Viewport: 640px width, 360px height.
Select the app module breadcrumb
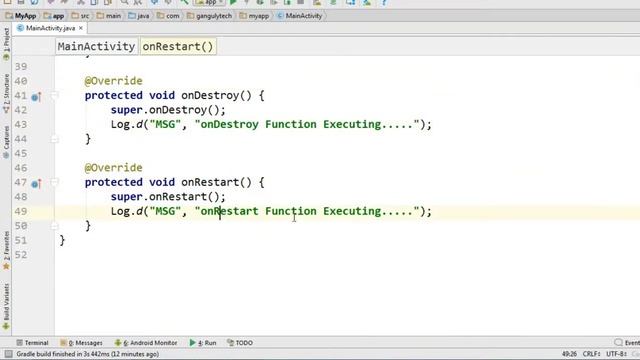coord(54,16)
